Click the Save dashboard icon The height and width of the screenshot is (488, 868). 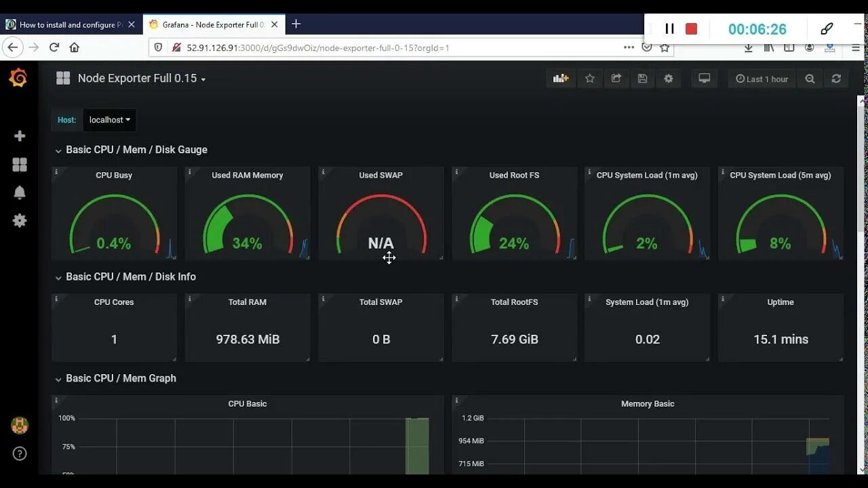[642, 79]
